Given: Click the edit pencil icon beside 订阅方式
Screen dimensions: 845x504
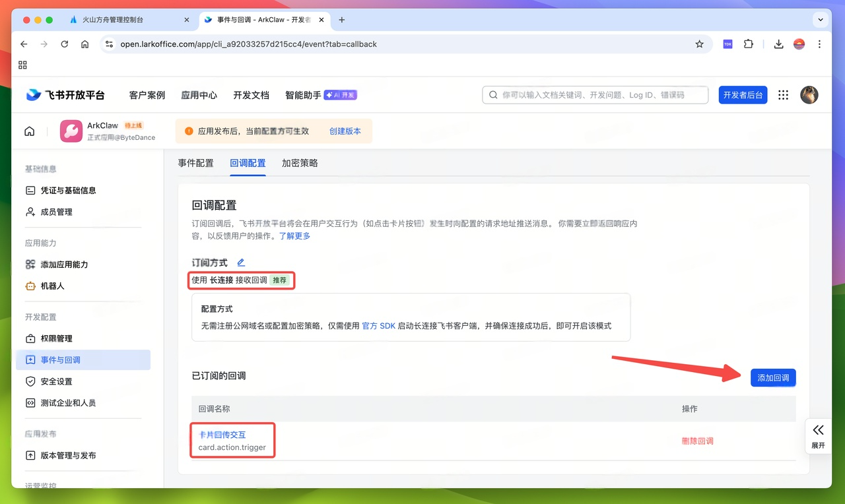Looking at the screenshot, I should (x=240, y=262).
